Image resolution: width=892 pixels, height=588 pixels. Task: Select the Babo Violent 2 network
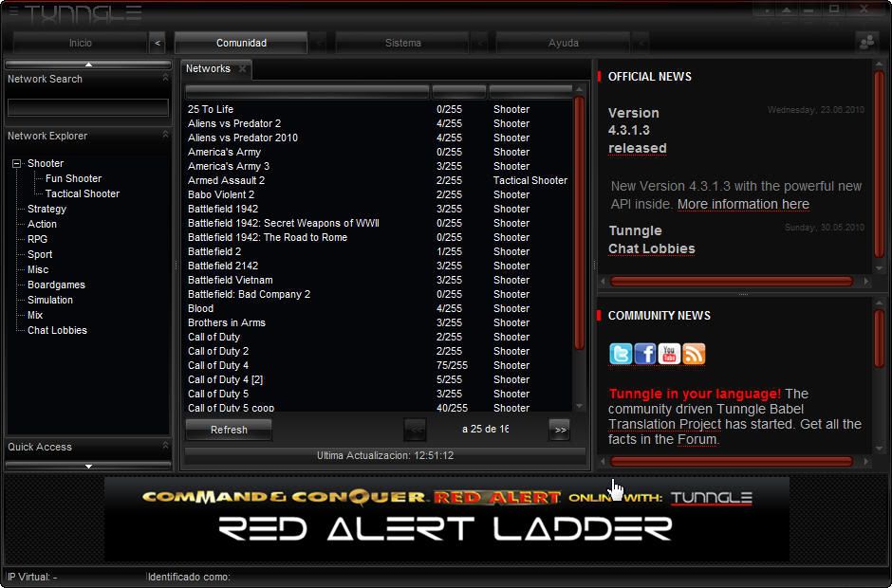[379, 194]
